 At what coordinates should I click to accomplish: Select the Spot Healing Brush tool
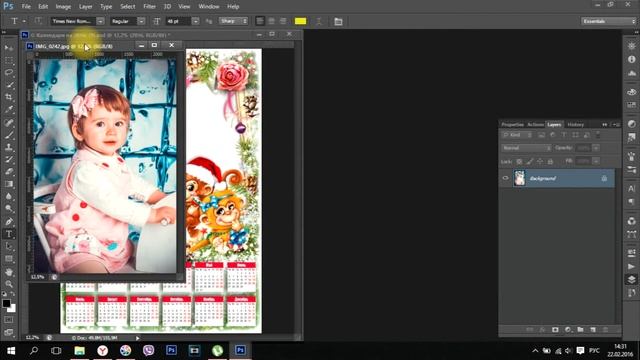[9, 122]
